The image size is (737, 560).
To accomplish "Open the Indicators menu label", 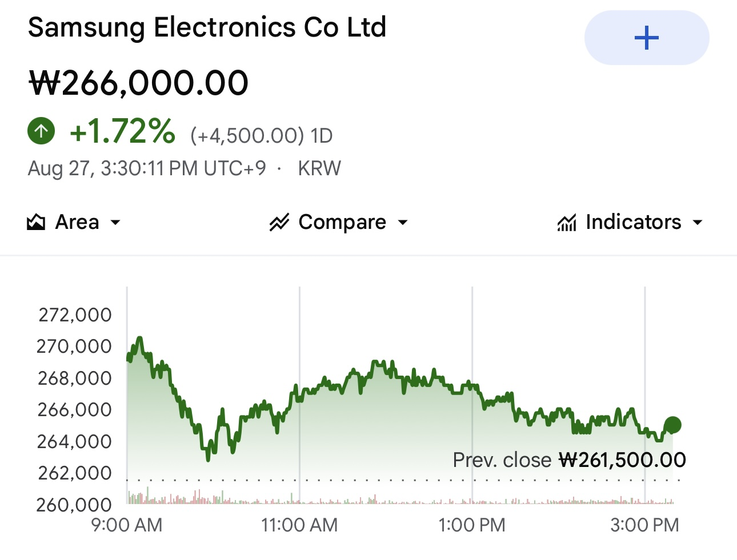I will pyautogui.click(x=634, y=222).
